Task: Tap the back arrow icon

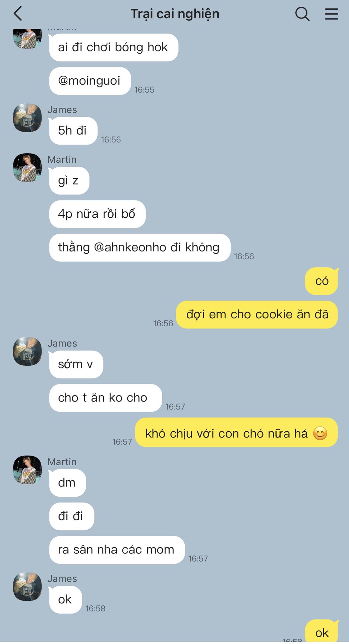Action: pyautogui.click(x=18, y=14)
